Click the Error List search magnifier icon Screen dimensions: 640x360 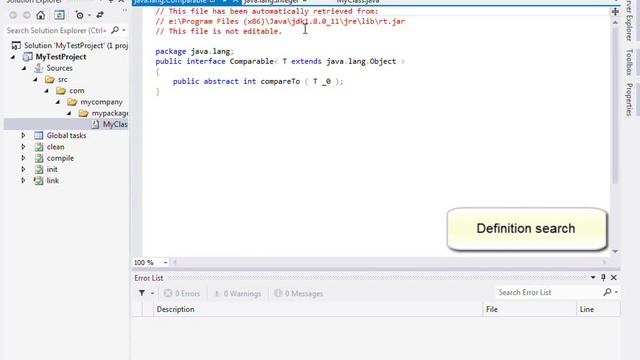(x=607, y=292)
